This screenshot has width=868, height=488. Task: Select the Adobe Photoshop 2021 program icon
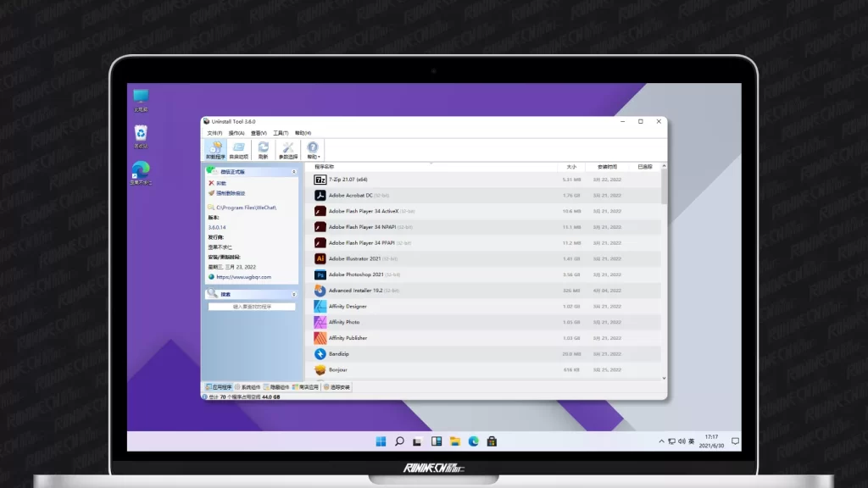(x=320, y=275)
